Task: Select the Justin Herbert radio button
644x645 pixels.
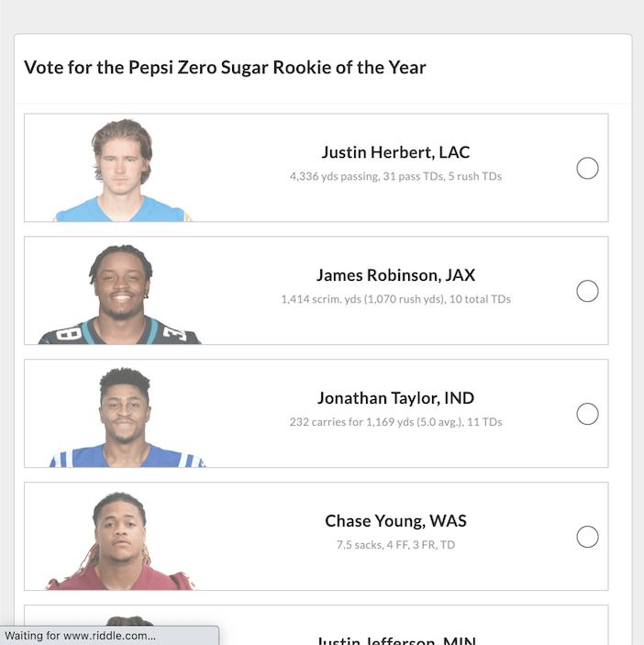Action: pyautogui.click(x=587, y=168)
